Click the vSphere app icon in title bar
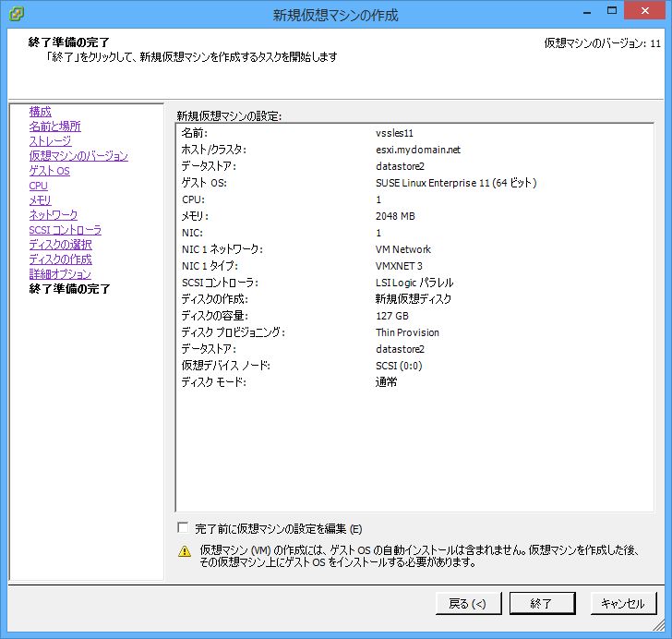The height and width of the screenshot is (639, 672). tap(17, 14)
